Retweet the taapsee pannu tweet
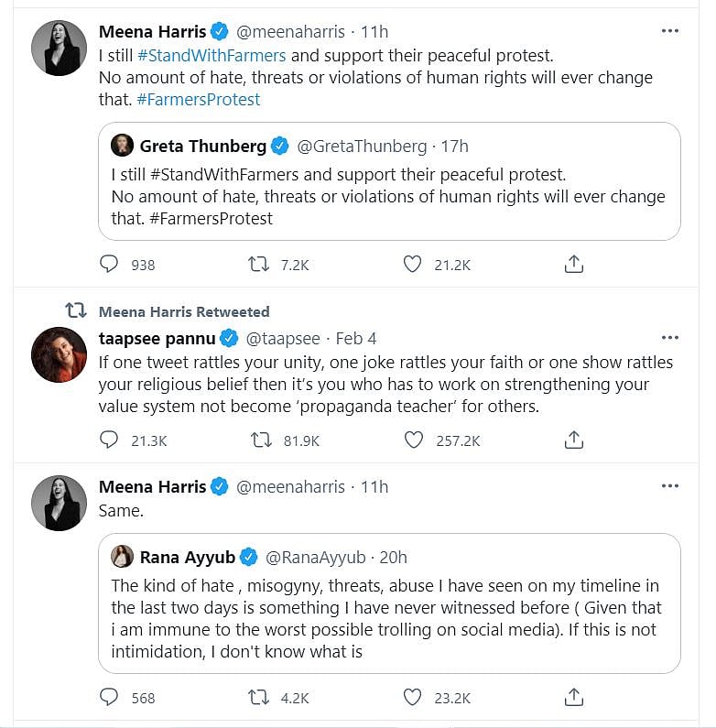This screenshot has width=716, height=728. pos(261,440)
